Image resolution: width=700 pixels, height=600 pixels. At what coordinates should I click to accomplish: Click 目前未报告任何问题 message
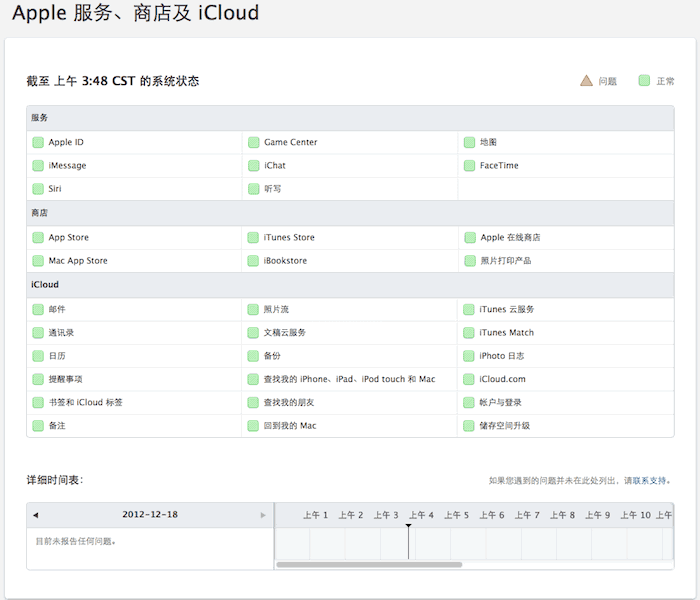[75, 542]
